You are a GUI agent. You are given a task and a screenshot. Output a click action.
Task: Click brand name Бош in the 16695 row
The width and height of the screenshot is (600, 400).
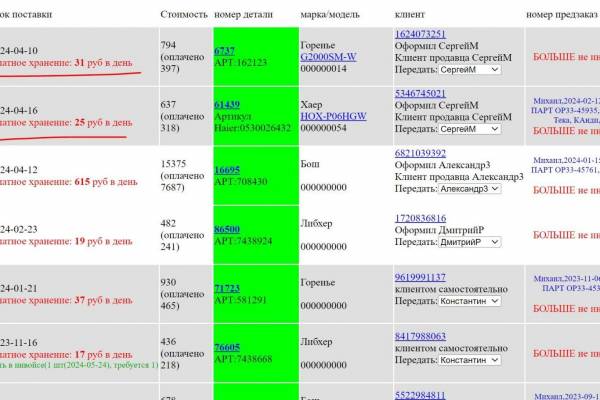(x=310, y=164)
